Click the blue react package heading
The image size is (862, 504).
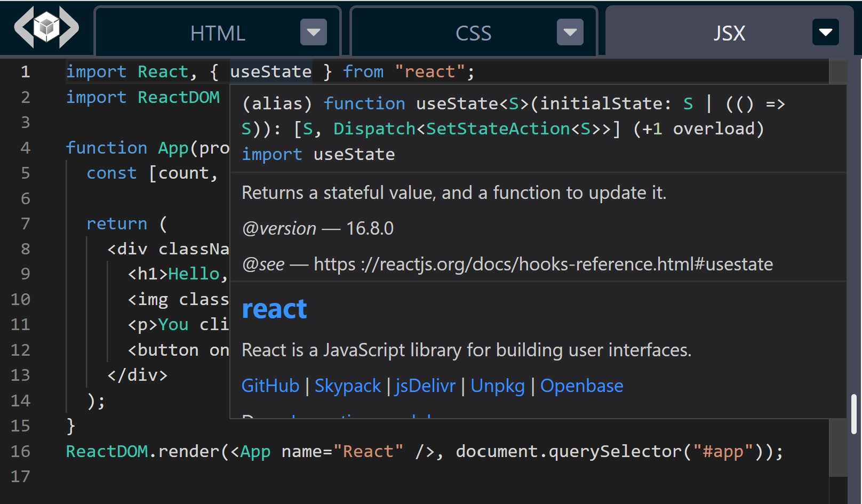click(x=274, y=308)
